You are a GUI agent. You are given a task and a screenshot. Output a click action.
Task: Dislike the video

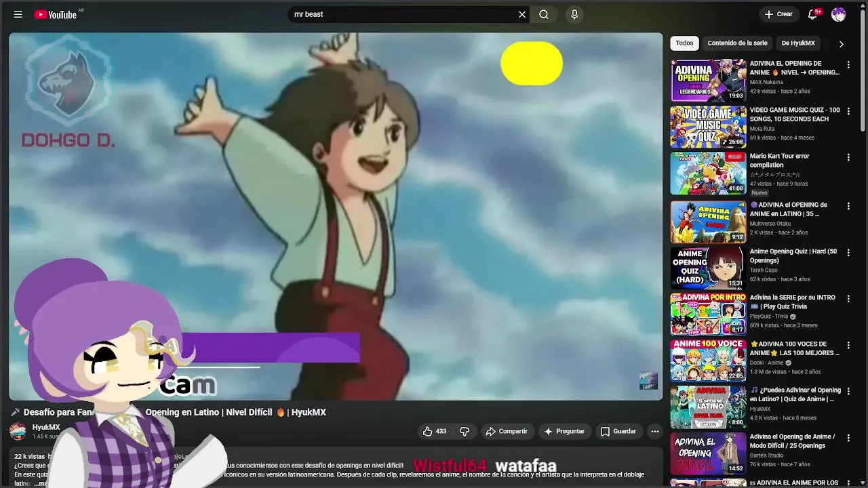[465, 431]
